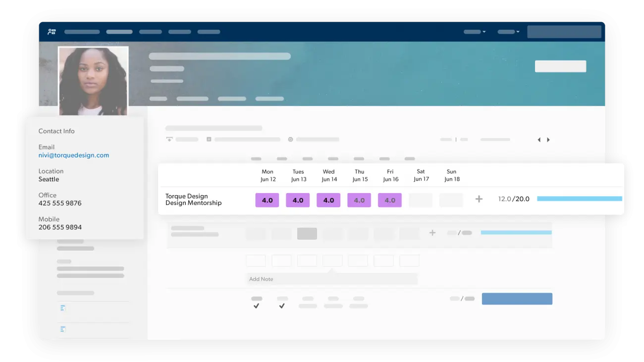The height and width of the screenshot is (362, 644).
Task: Open the first document icon in sidebar
Action: (x=63, y=308)
